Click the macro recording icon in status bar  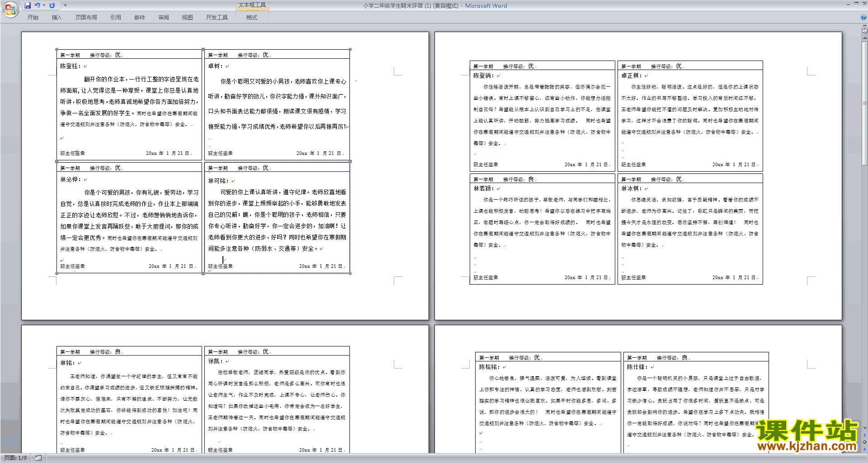pyautogui.click(x=38, y=458)
